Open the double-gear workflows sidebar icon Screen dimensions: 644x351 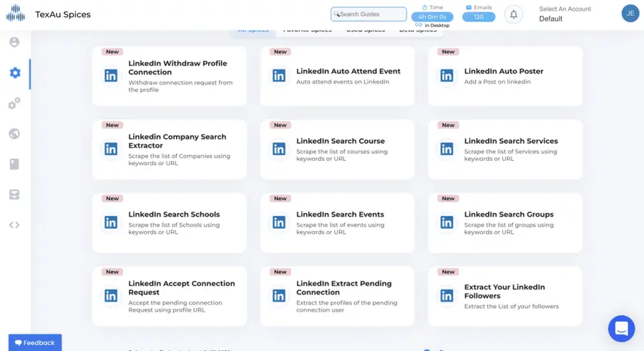(14, 103)
